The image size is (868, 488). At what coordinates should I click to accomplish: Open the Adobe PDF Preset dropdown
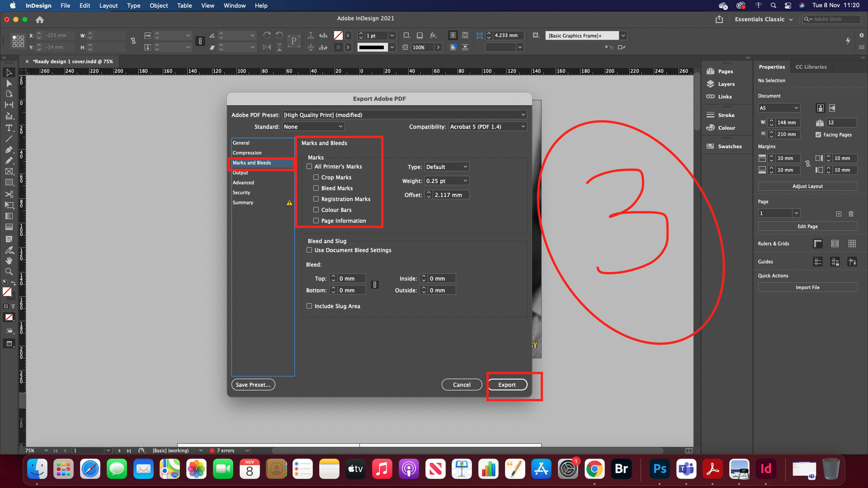pyautogui.click(x=405, y=115)
